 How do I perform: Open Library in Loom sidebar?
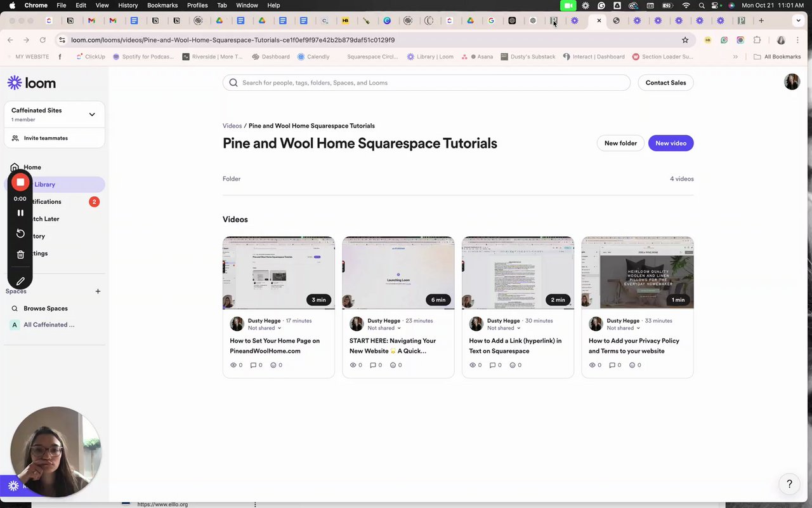[55, 184]
